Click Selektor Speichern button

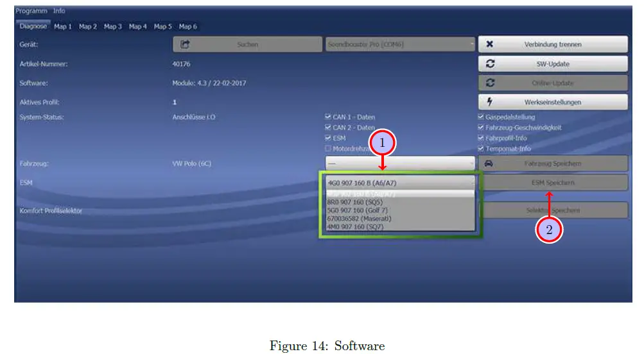553,210
